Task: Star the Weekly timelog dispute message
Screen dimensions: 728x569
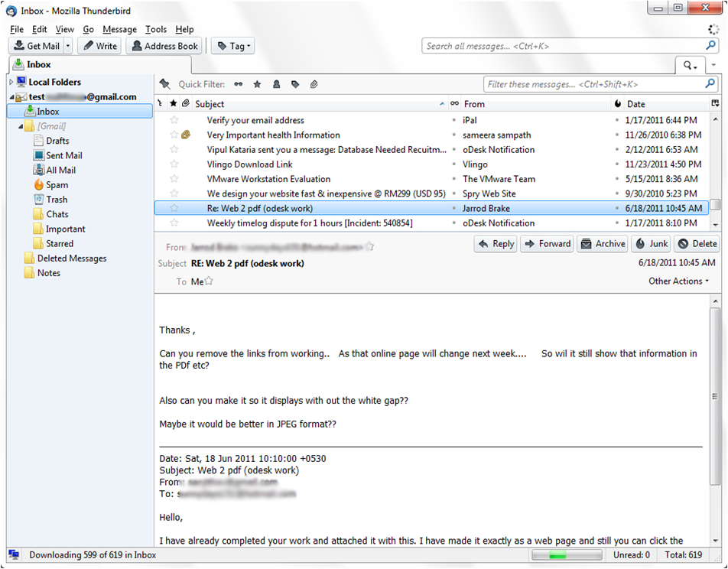Action: [174, 223]
